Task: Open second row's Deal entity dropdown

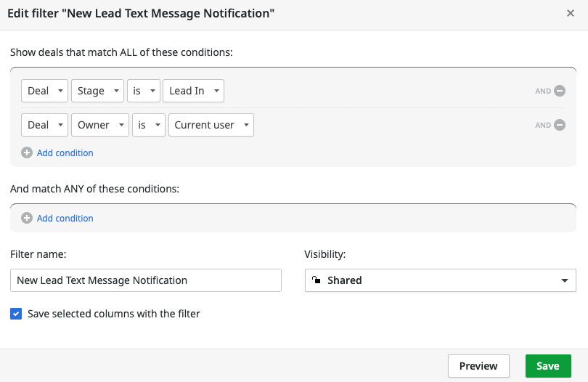Action: point(44,125)
